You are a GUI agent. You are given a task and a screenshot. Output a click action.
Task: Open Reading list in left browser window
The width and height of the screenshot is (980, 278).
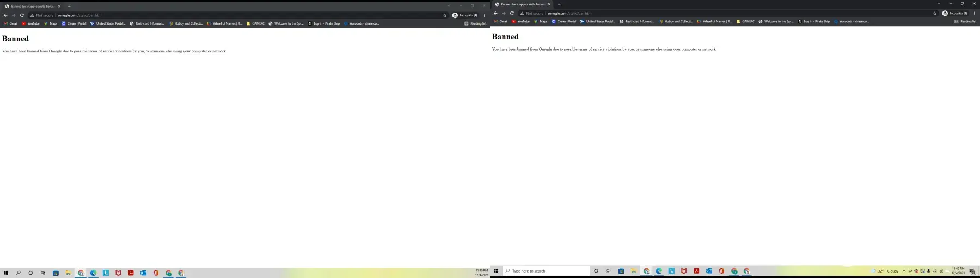tap(475, 23)
